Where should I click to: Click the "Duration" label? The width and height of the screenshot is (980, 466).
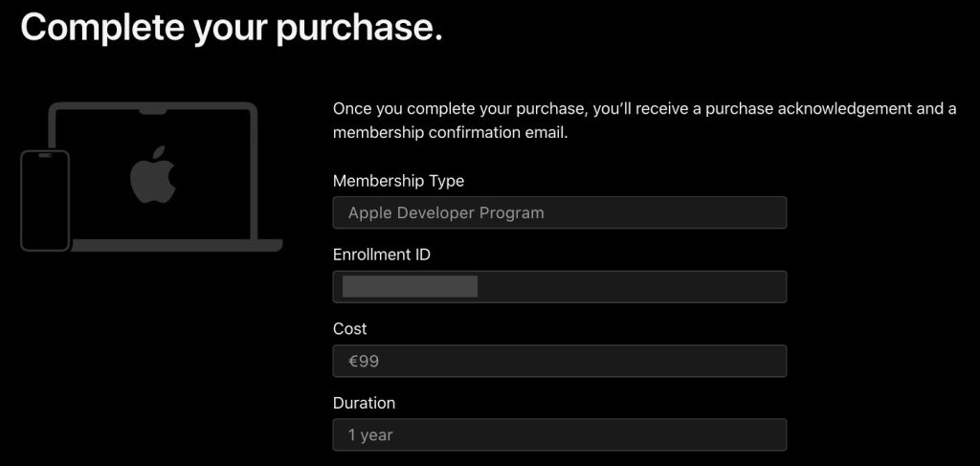tap(364, 403)
